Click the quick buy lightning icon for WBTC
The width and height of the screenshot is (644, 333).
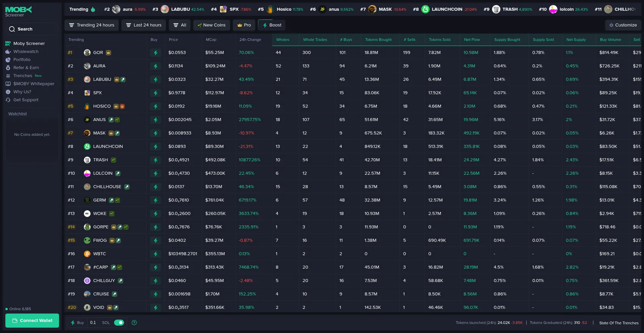click(x=156, y=254)
